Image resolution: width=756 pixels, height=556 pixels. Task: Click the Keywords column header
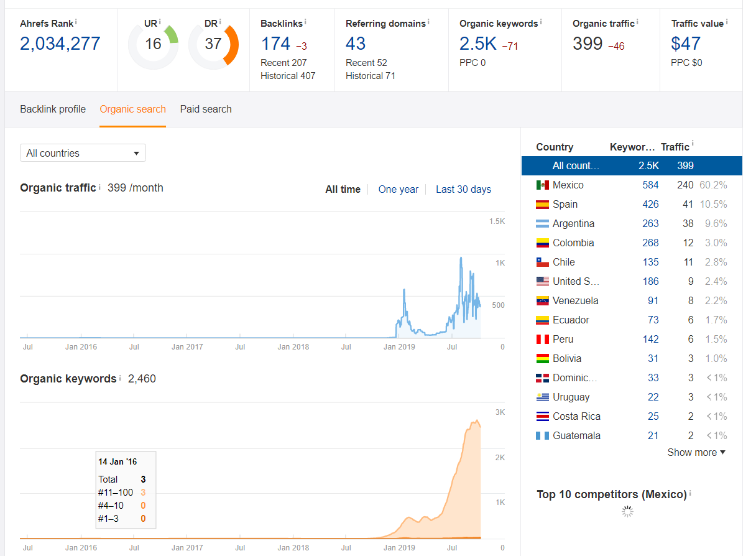632,147
